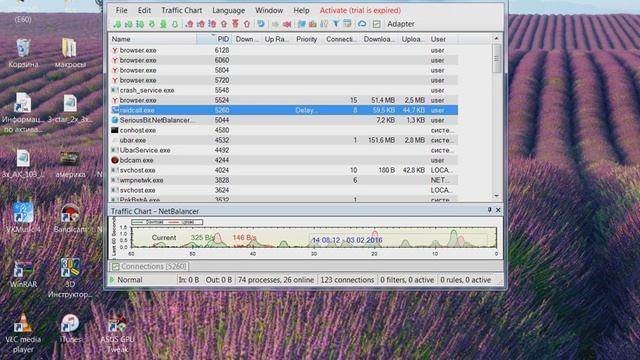Sort by the PID column header
The image size is (640, 360).
click(215, 39)
